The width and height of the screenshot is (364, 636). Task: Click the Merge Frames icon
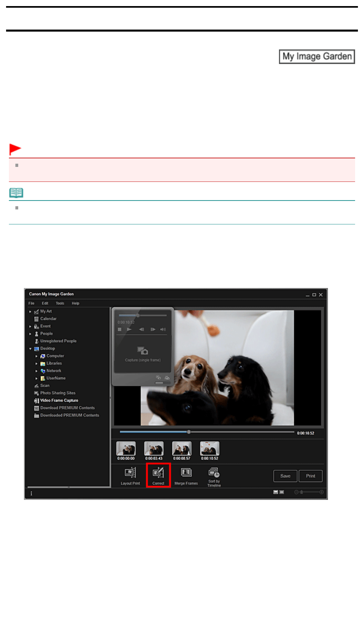[x=186, y=472]
